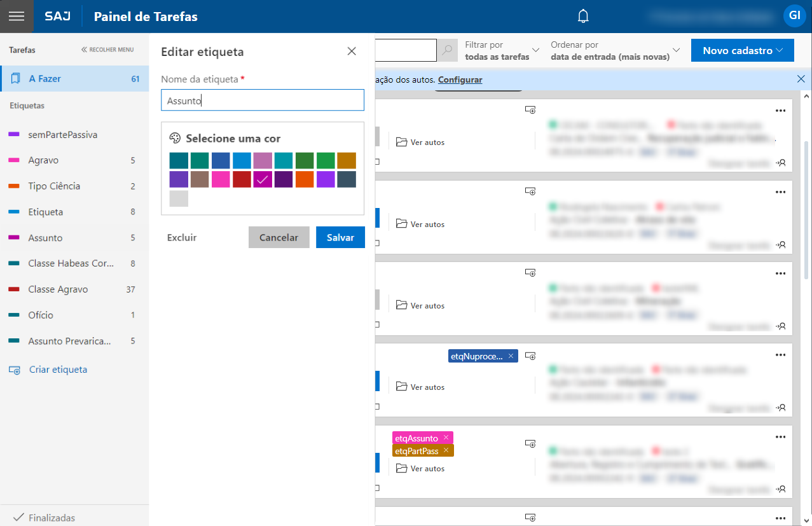Pick the orange color swatch

(305, 179)
